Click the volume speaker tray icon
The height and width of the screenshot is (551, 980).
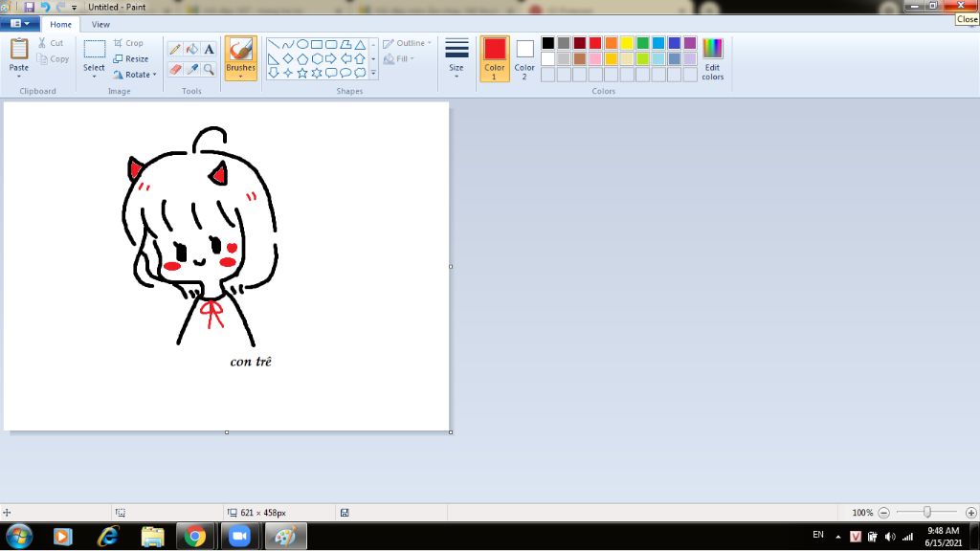890,537
